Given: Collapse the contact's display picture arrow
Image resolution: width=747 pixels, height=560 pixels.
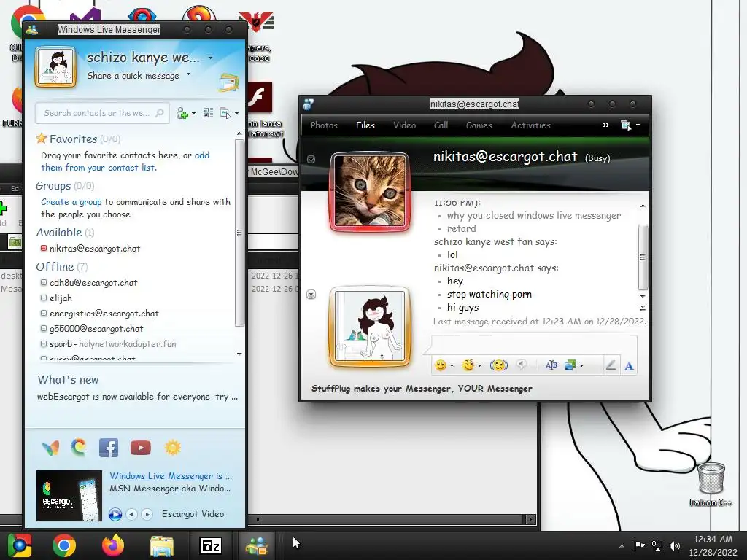Looking at the screenshot, I should [x=311, y=159].
